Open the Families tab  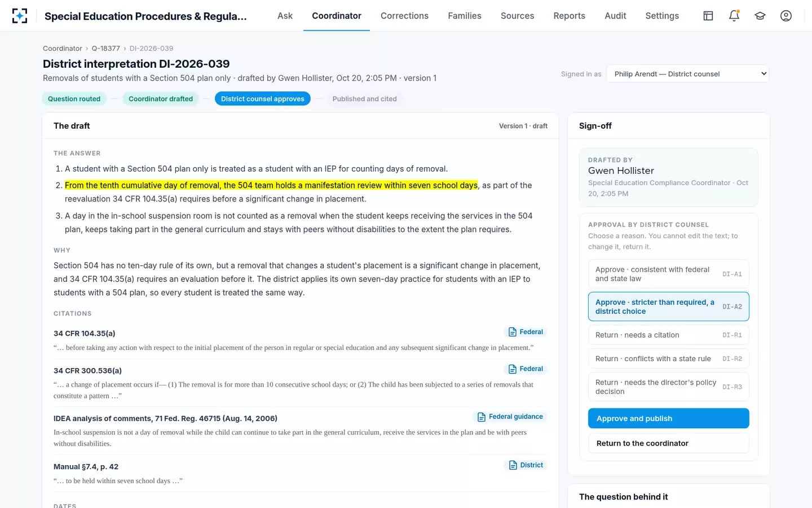465,16
